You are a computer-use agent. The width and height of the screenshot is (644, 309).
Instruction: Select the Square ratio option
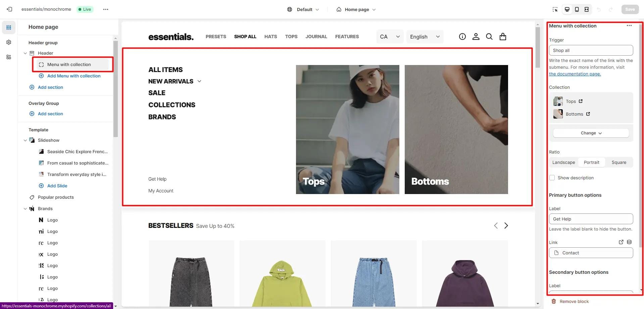tap(619, 162)
